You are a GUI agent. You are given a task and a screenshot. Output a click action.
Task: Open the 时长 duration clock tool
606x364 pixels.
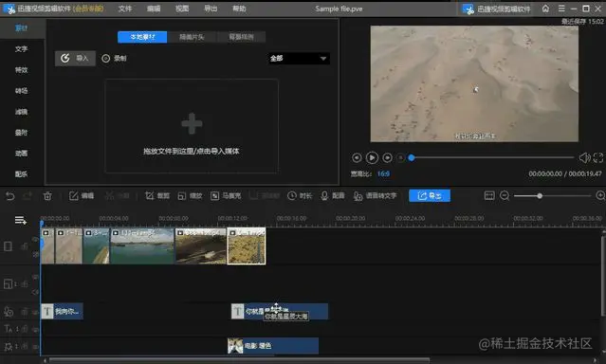(300, 196)
